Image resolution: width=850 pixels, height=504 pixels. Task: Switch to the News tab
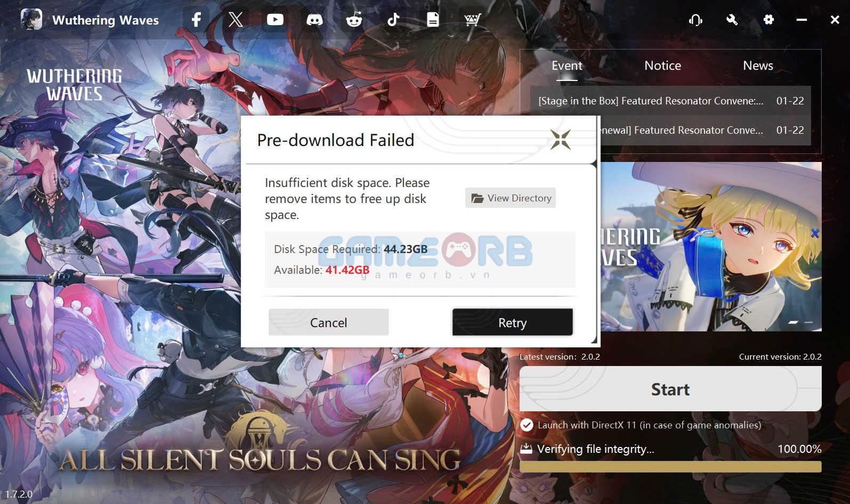point(758,66)
